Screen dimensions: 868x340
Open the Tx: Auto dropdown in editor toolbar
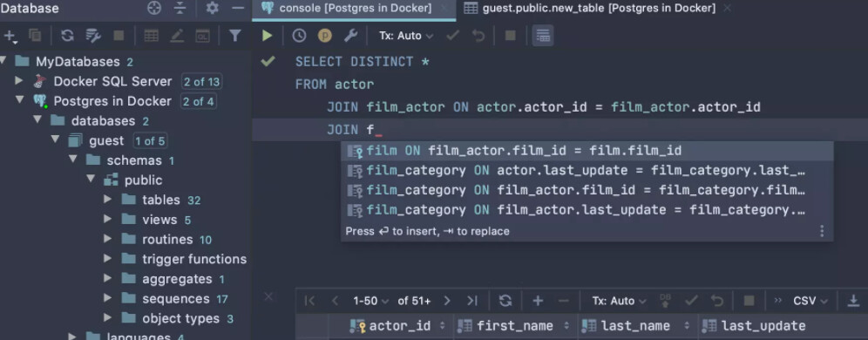pos(406,36)
